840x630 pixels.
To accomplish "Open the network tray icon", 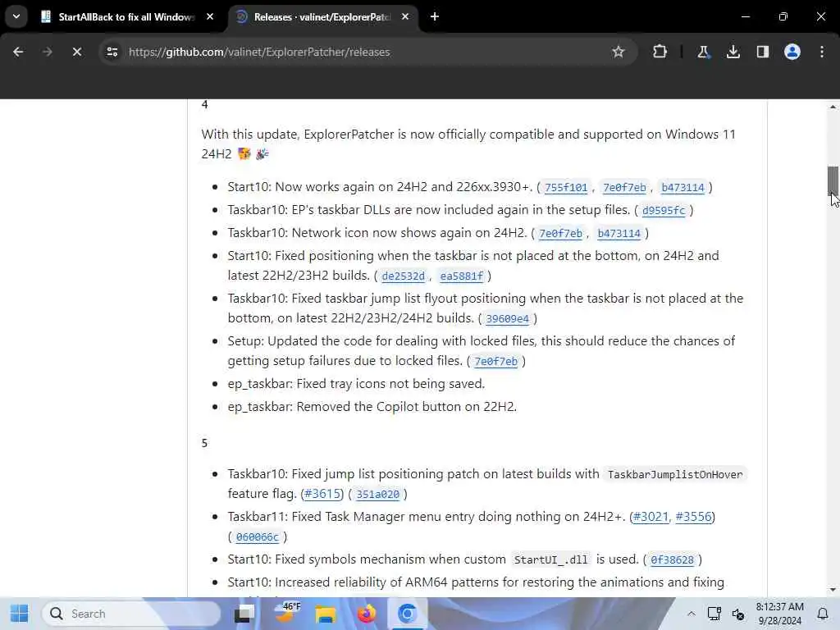I will pyautogui.click(x=714, y=614).
